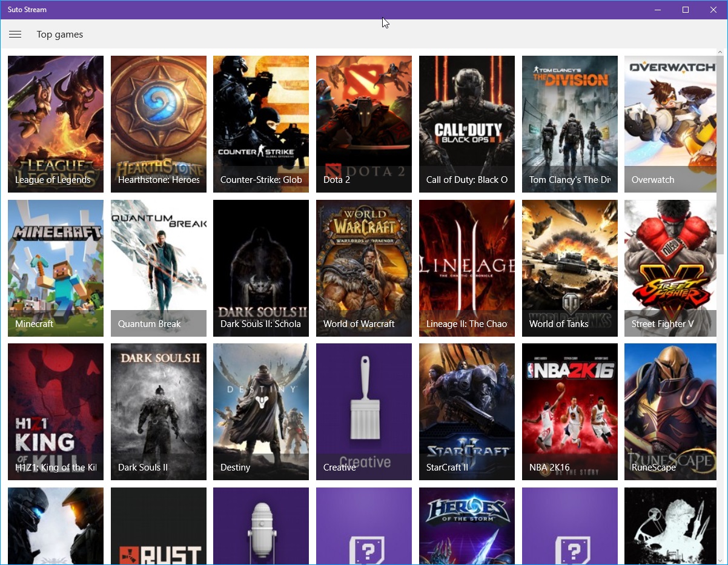Open the Heroes of the Storm tile
This screenshot has height=565, width=728.
[467, 526]
